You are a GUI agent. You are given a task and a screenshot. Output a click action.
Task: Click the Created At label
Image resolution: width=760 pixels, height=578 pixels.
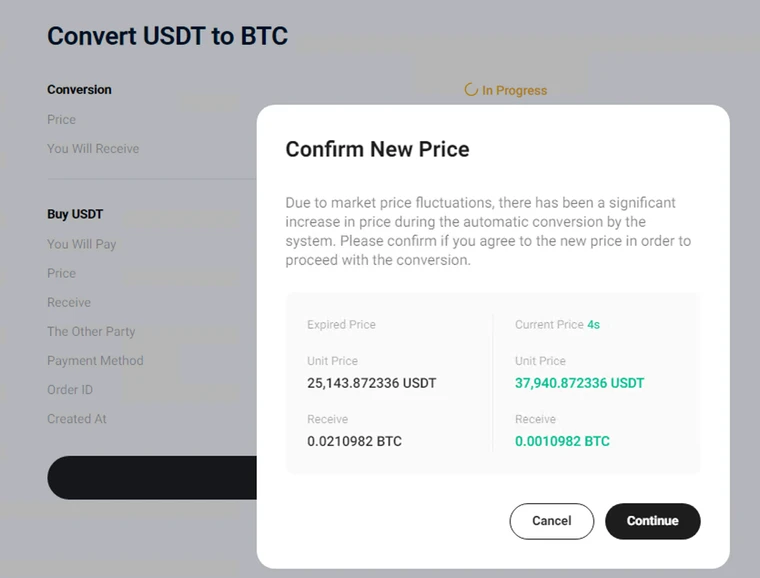click(77, 419)
